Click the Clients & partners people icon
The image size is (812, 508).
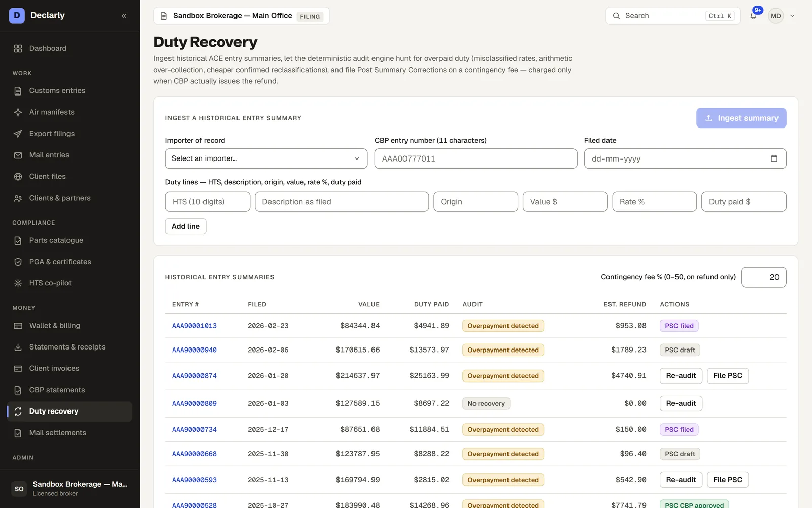[x=18, y=198]
